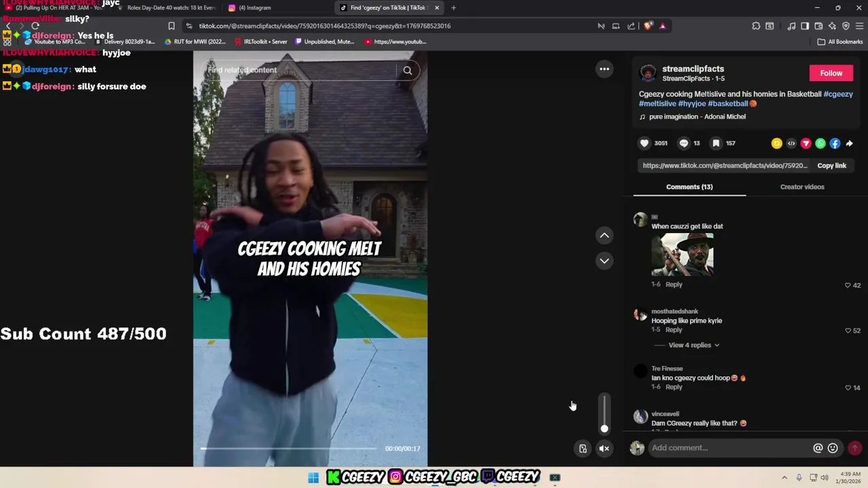The height and width of the screenshot is (488, 868).
Task: Toggle the auto-scroll icon beside the mute button
Action: click(x=583, y=448)
